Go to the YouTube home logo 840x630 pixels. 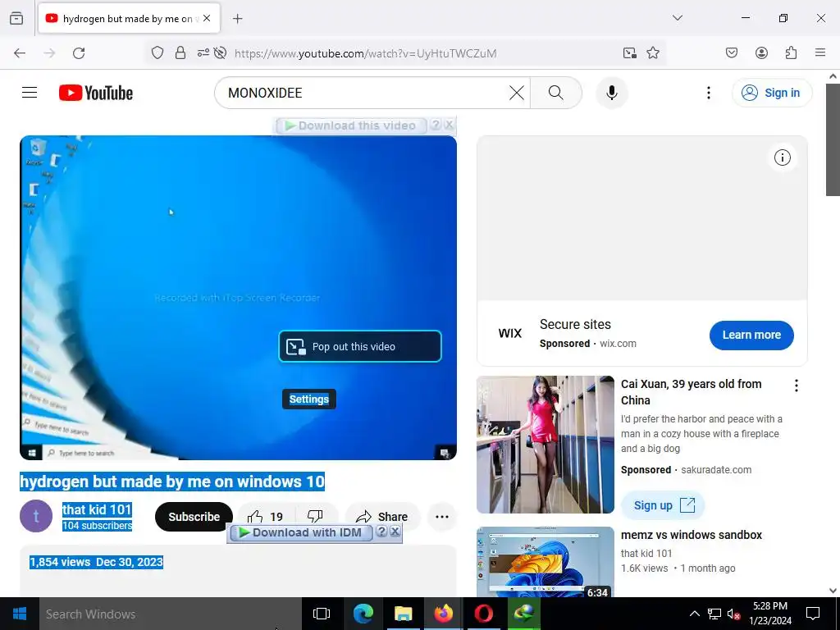click(96, 93)
